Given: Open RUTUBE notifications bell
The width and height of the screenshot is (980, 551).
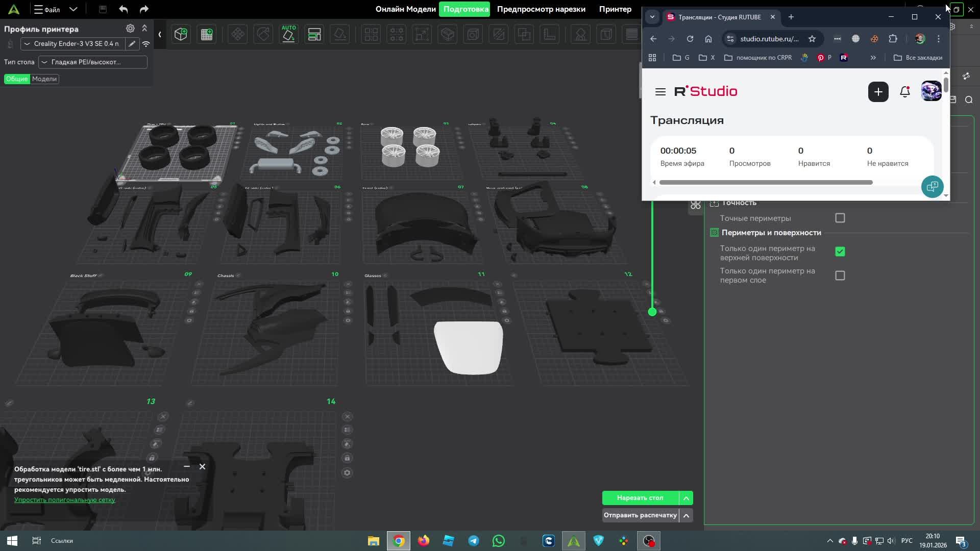Looking at the screenshot, I should tap(905, 92).
